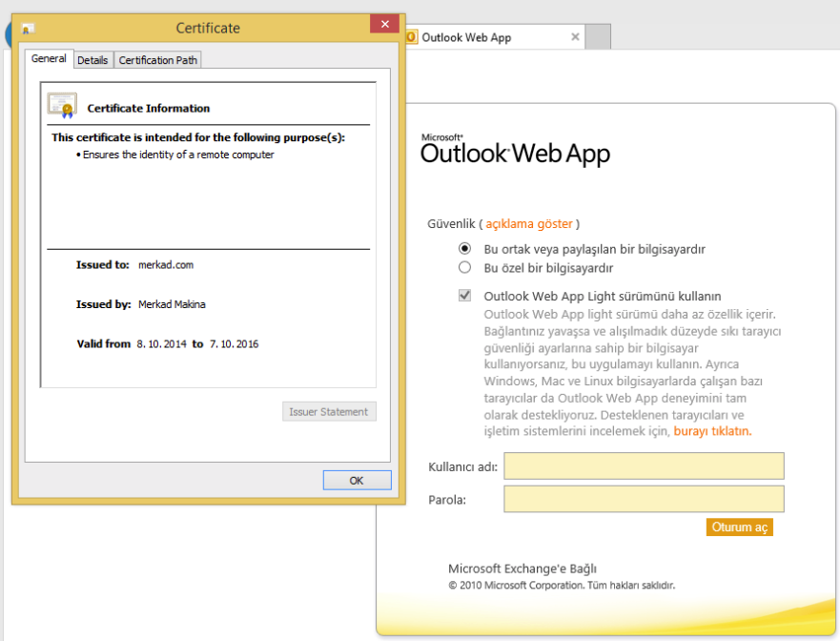This screenshot has width=840, height=641.
Task: Click the OK button in Certificate dialog
Action: [357, 480]
